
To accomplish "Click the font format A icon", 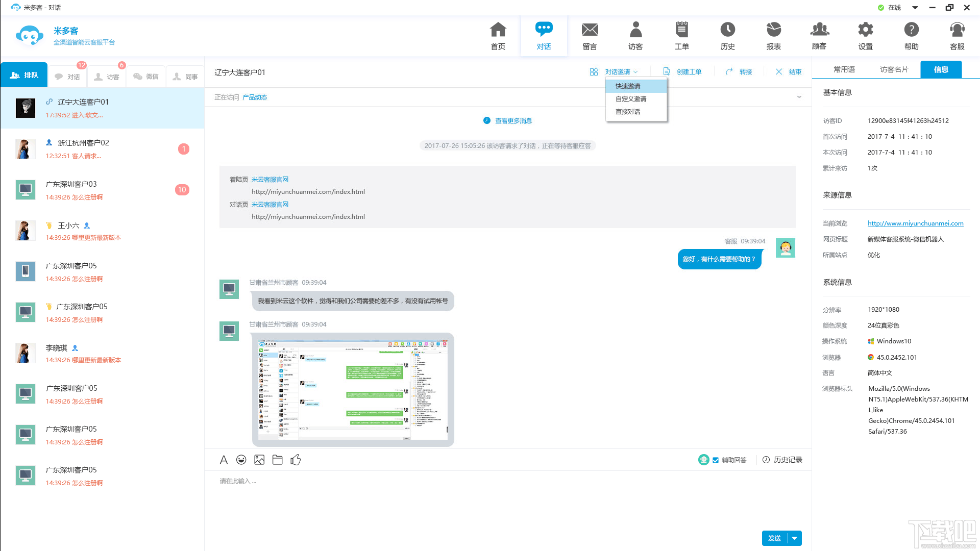I will point(224,460).
